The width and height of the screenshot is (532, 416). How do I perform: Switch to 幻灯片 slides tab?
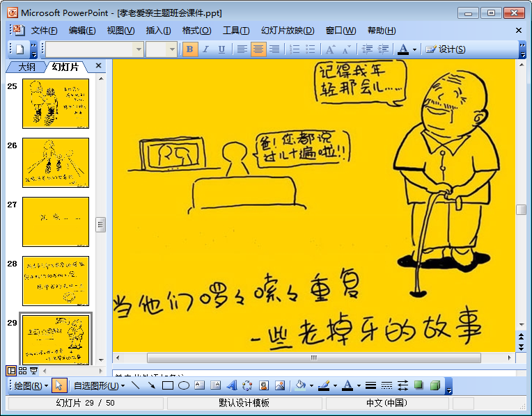pos(65,67)
